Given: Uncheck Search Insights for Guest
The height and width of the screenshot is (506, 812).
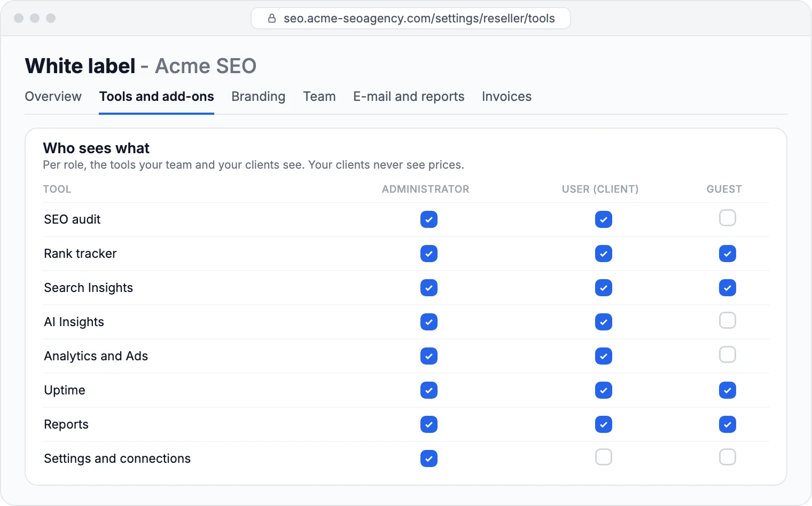Looking at the screenshot, I should click(728, 288).
